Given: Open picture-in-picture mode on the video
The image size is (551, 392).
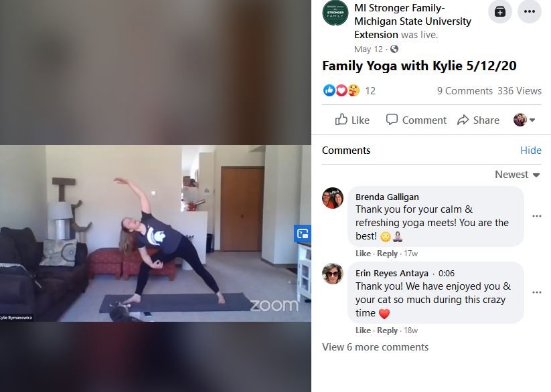Looking at the screenshot, I should tap(303, 234).
